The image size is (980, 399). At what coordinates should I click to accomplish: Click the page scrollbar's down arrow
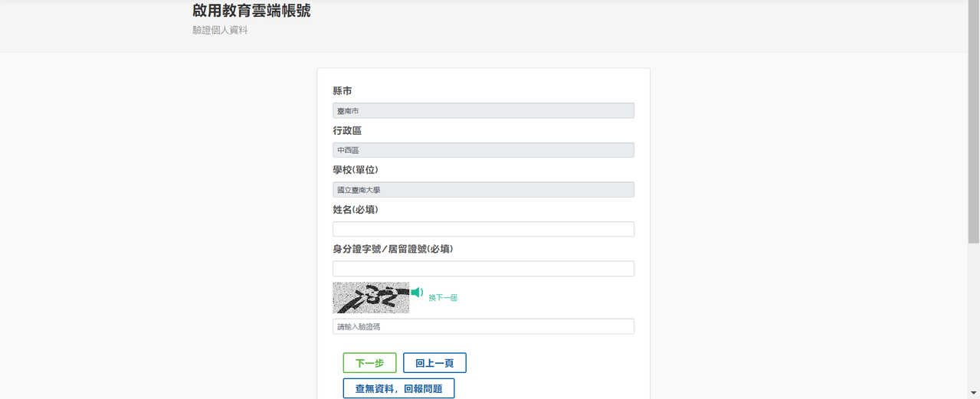[x=974, y=393]
